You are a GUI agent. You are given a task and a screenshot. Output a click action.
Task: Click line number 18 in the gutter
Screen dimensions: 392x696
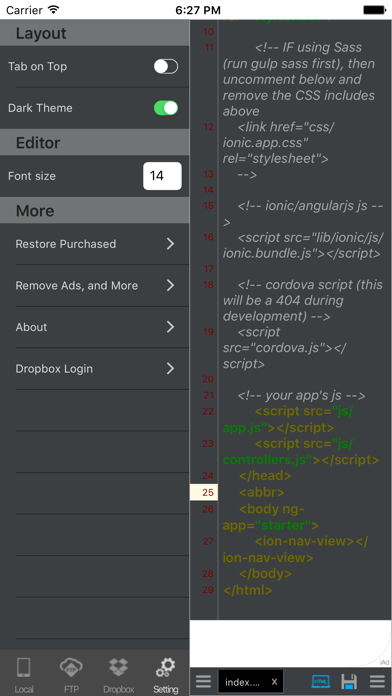(x=208, y=285)
